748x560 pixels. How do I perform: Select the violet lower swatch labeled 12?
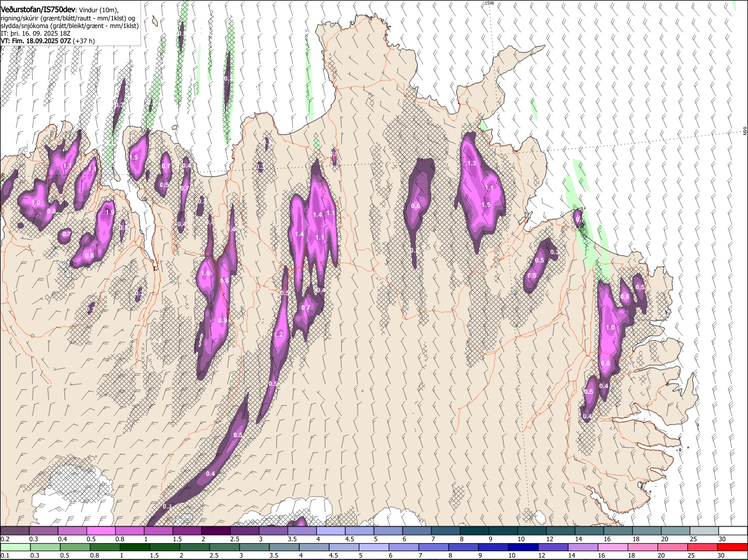pyautogui.click(x=552, y=547)
